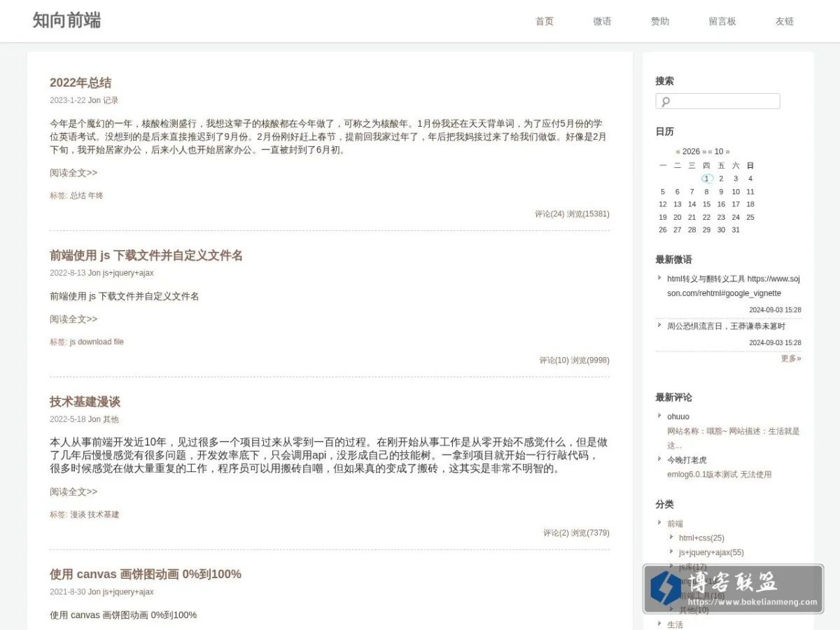Expand the 前端 category in 分类
This screenshot has width=840, height=630.
coord(675,524)
